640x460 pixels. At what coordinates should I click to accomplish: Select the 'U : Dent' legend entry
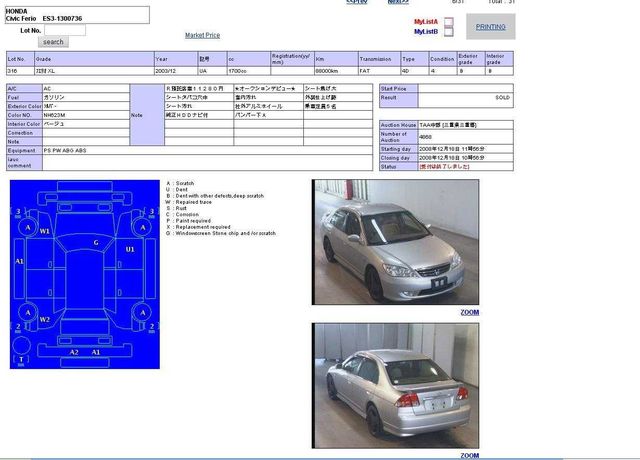click(x=177, y=189)
